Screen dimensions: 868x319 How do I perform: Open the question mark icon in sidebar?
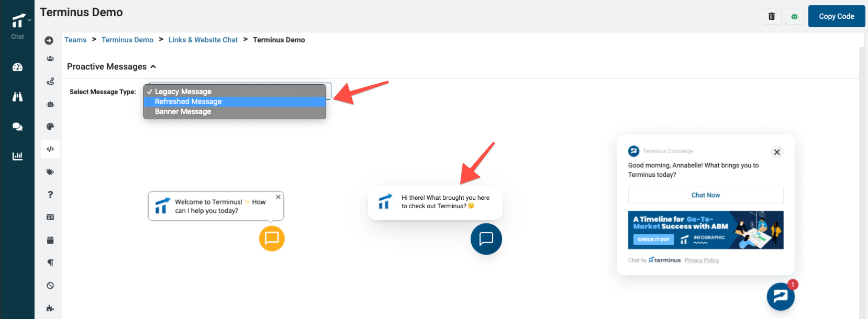tap(50, 195)
